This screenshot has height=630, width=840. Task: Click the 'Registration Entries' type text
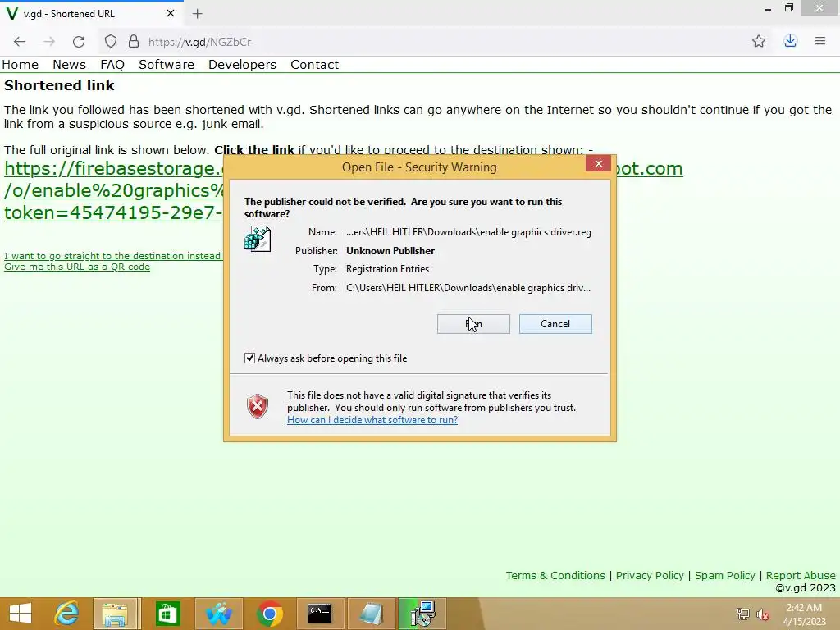[387, 269]
